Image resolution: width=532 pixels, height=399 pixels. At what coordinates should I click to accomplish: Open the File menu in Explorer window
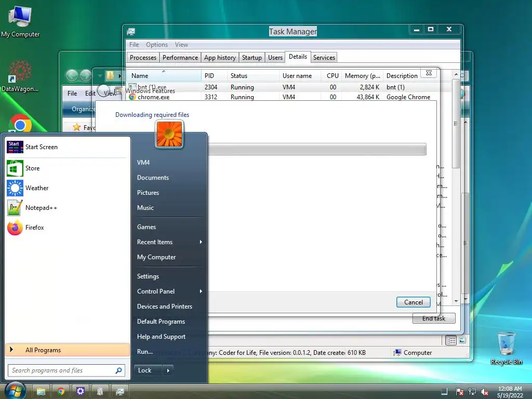point(72,94)
